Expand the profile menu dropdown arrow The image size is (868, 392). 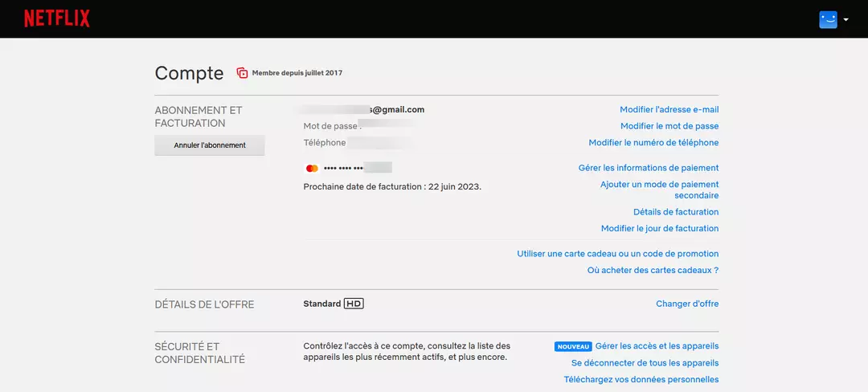846,20
